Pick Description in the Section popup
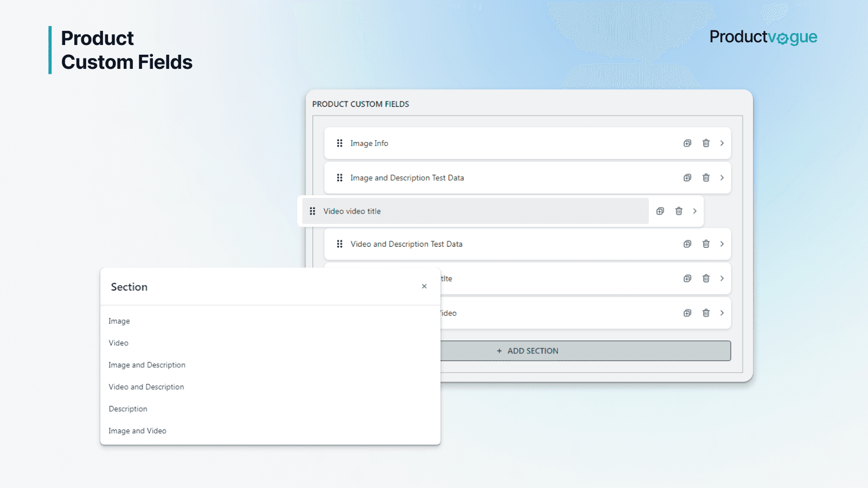 point(128,409)
